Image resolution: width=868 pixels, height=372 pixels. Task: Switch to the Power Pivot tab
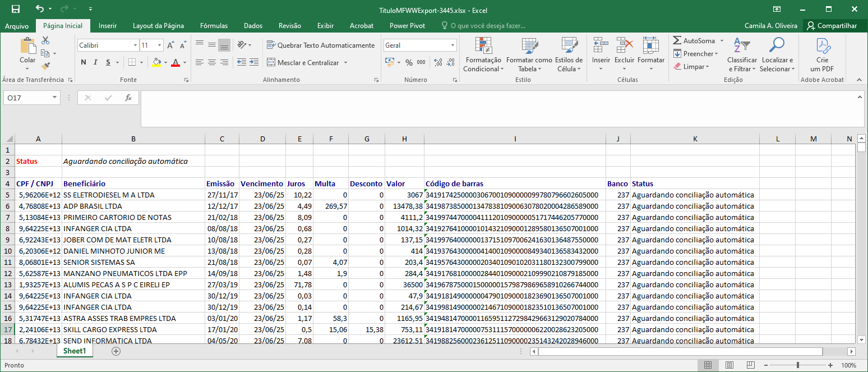coord(407,26)
